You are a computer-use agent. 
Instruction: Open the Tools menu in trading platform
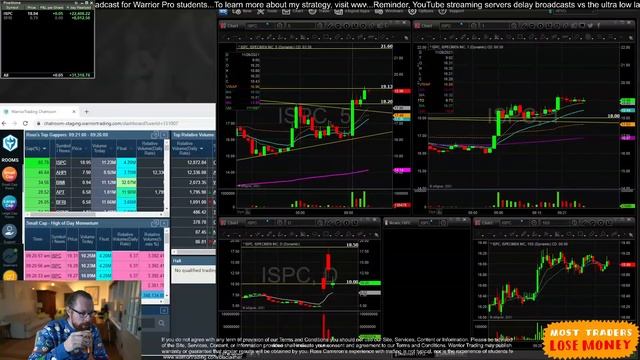[x=267, y=11]
